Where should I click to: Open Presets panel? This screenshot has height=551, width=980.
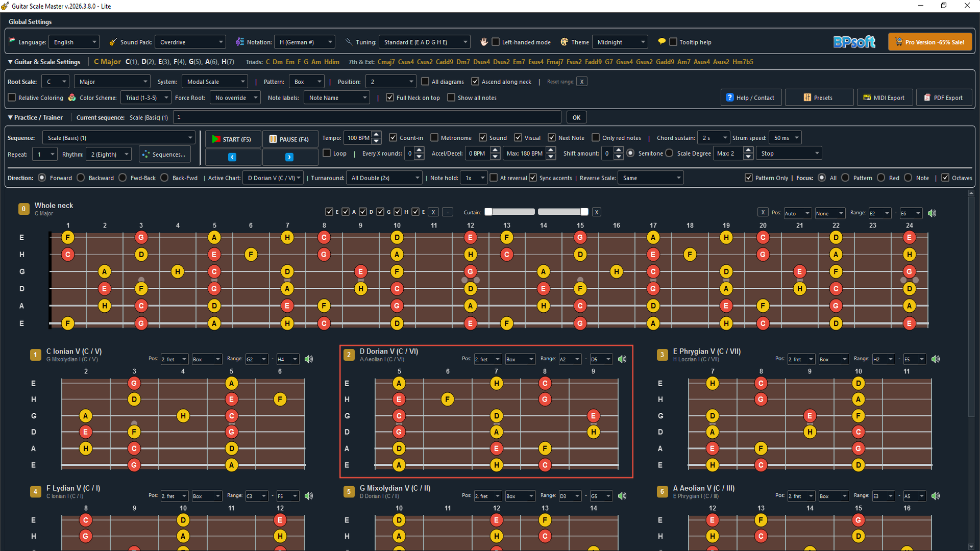pyautogui.click(x=819, y=97)
